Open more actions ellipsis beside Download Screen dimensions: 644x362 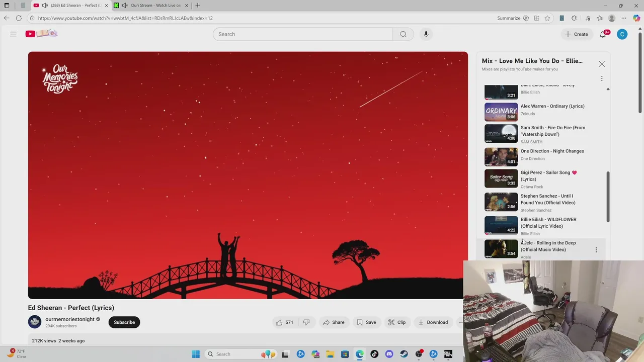coord(461,322)
